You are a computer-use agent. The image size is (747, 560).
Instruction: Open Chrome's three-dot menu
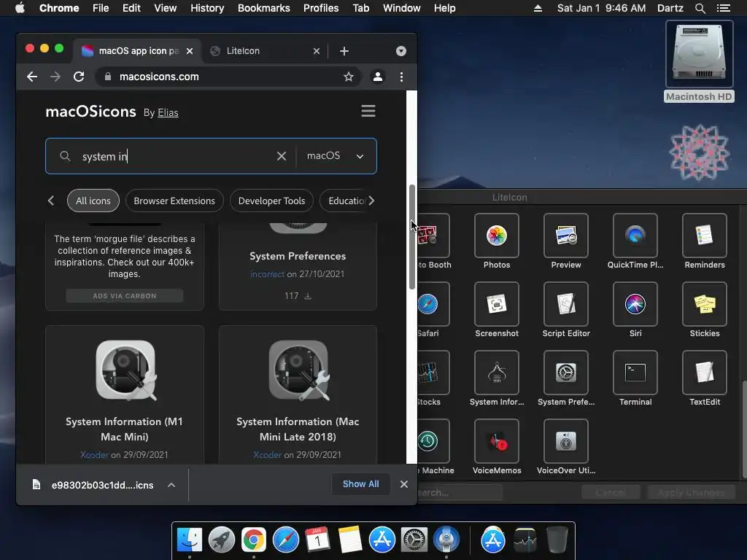coord(402,77)
